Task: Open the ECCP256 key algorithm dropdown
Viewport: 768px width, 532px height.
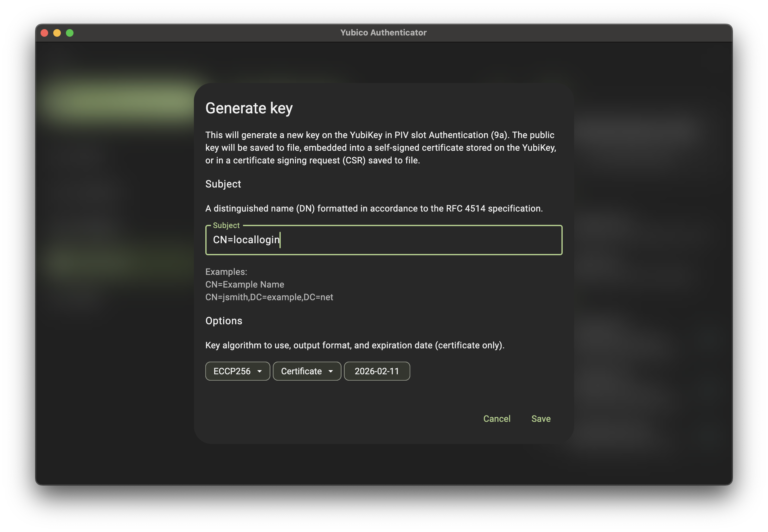Action: [237, 371]
